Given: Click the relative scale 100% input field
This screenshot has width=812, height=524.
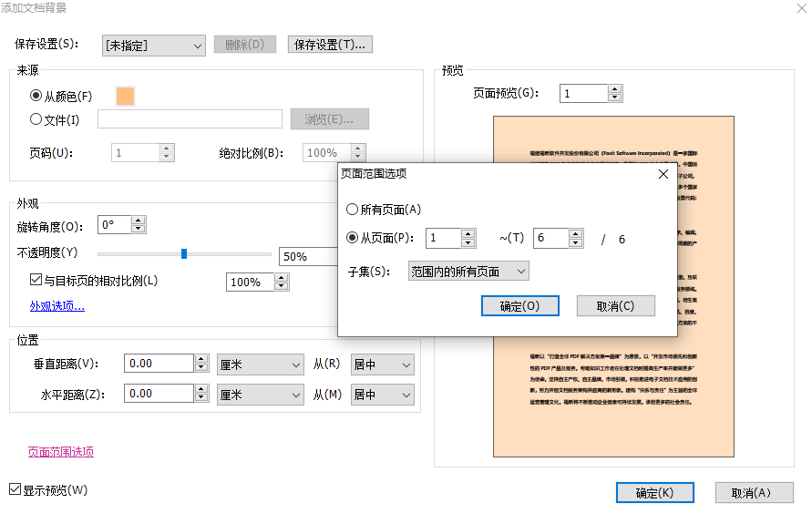Looking at the screenshot, I should pyautogui.click(x=250, y=283).
